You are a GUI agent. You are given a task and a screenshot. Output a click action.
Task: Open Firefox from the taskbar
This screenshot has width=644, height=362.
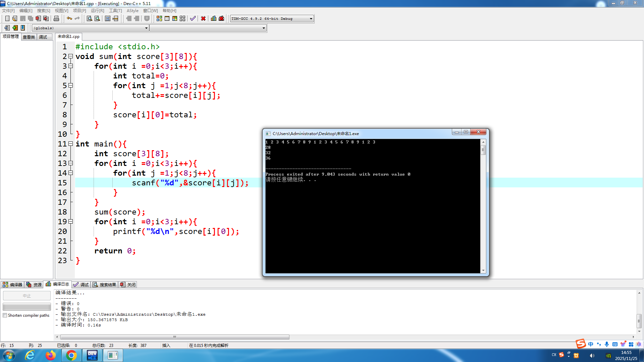click(51, 355)
